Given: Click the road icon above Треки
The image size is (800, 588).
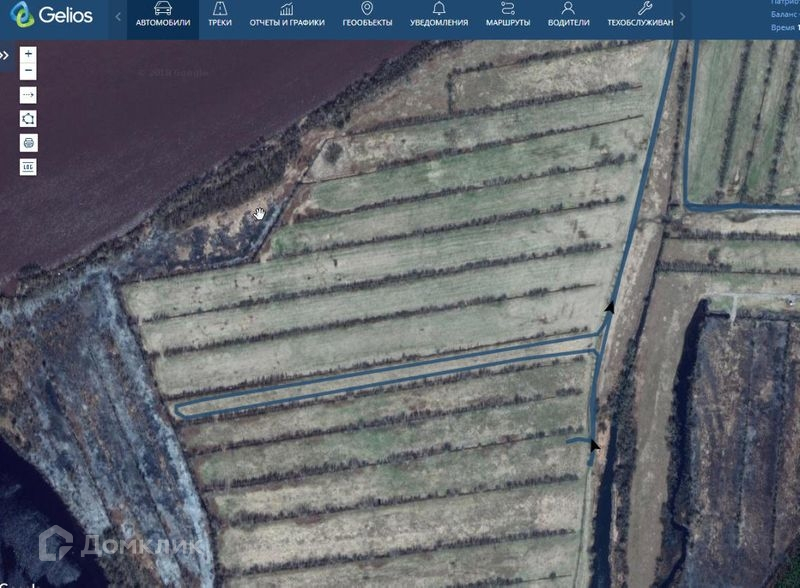Looking at the screenshot, I should click(x=220, y=8).
